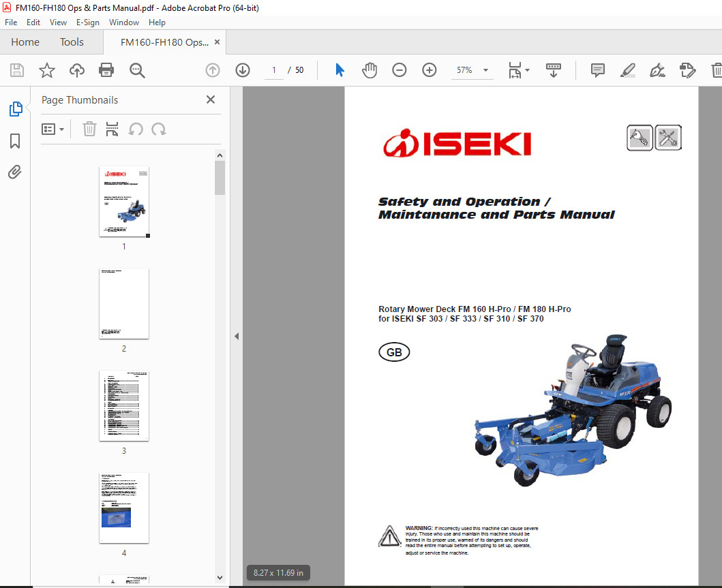Switch to the Home tab
The height and width of the screenshot is (588, 722).
pos(25,42)
